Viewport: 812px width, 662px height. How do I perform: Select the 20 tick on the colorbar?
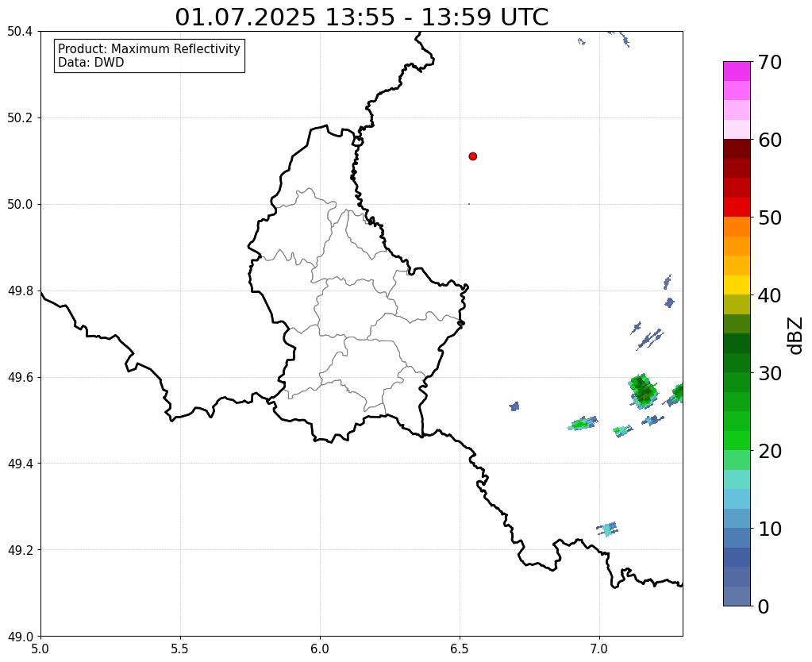click(x=770, y=451)
